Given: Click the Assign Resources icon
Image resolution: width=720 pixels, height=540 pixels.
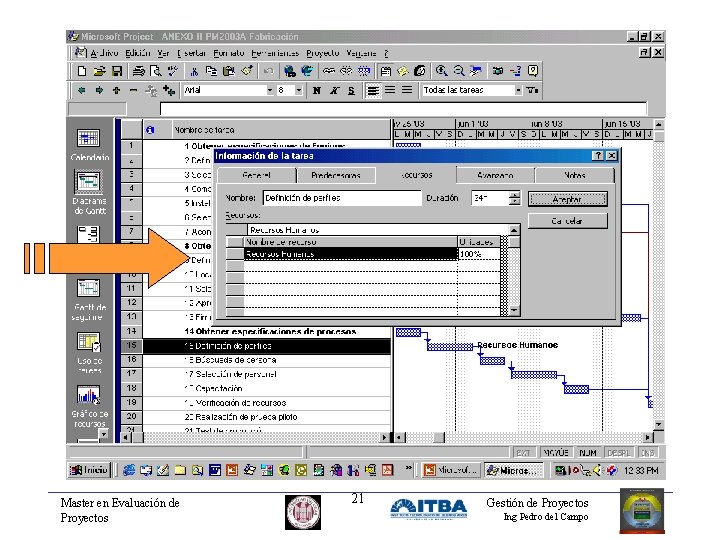Looking at the screenshot, I should coord(420,71).
